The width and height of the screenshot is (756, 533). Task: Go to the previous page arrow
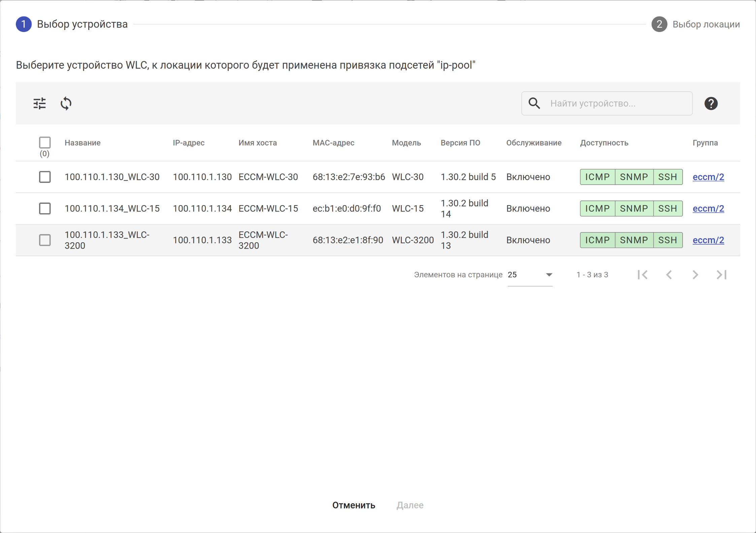(x=669, y=275)
